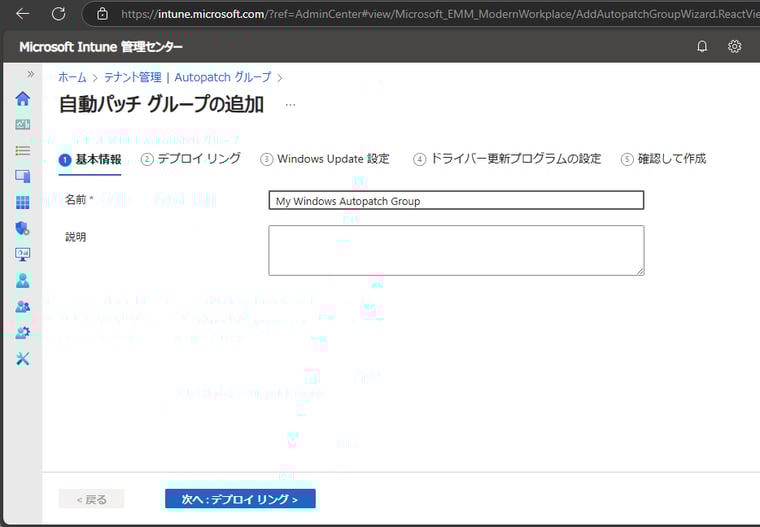
Task: Open the more options ellipsis beside title
Action: tap(290, 105)
